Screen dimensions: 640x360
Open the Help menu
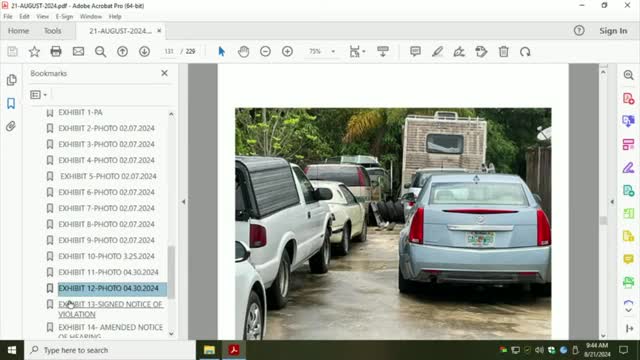pos(115,16)
